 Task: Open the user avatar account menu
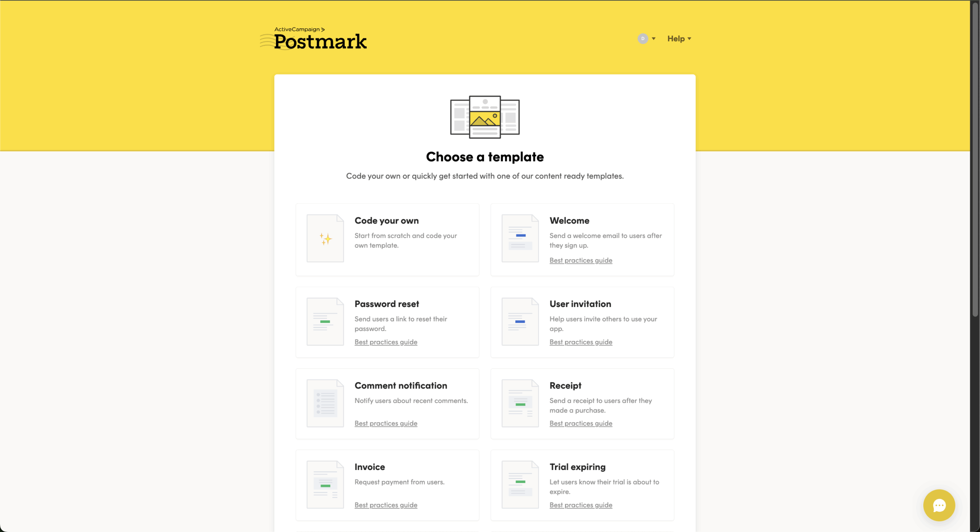[647, 39]
